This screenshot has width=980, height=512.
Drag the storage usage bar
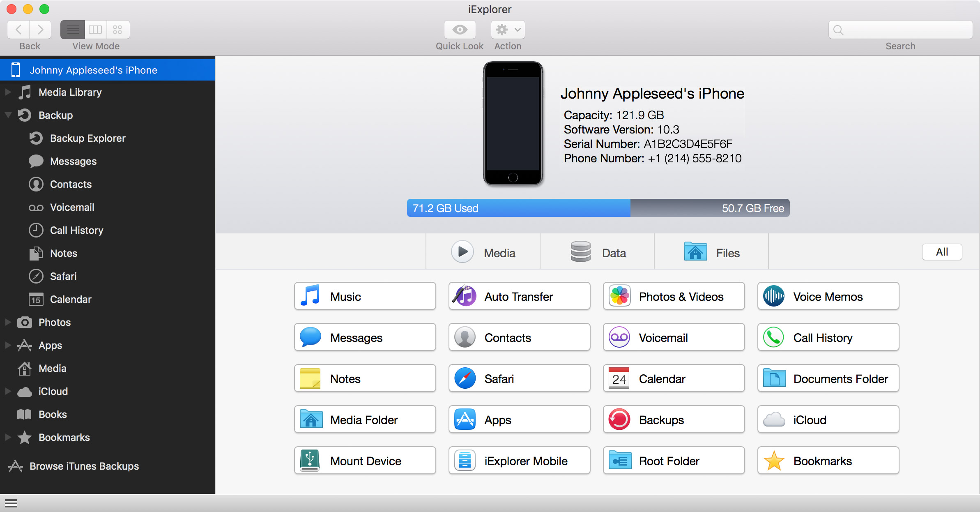[594, 208]
